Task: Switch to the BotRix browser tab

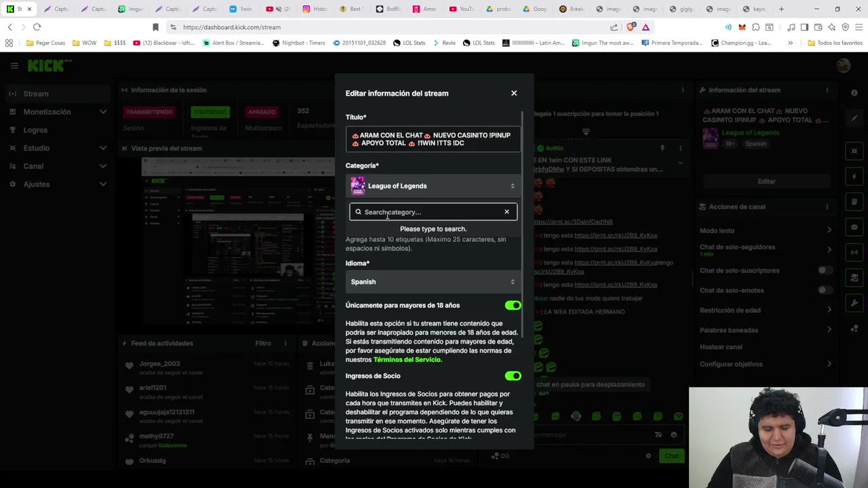Action: coord(388,9)
